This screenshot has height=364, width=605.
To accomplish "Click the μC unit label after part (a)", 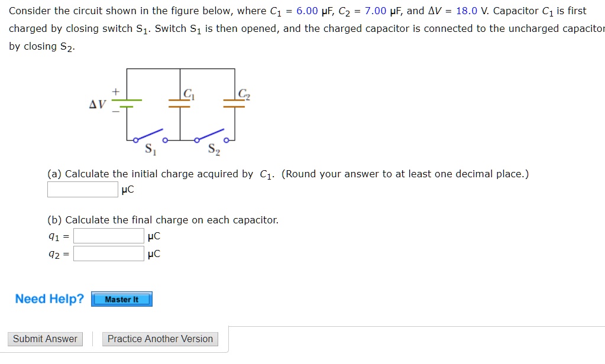I will [x=127, y=189].
